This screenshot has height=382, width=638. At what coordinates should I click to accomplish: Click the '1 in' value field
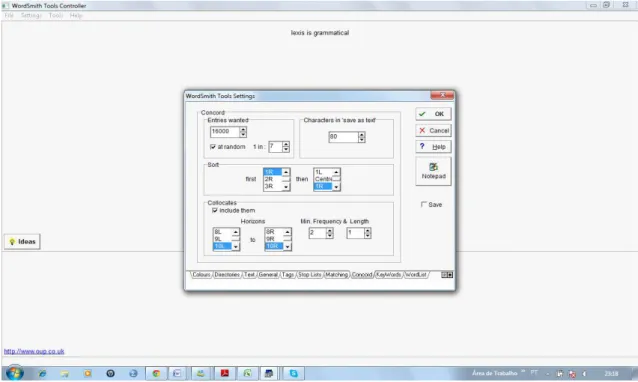(275, 146)
